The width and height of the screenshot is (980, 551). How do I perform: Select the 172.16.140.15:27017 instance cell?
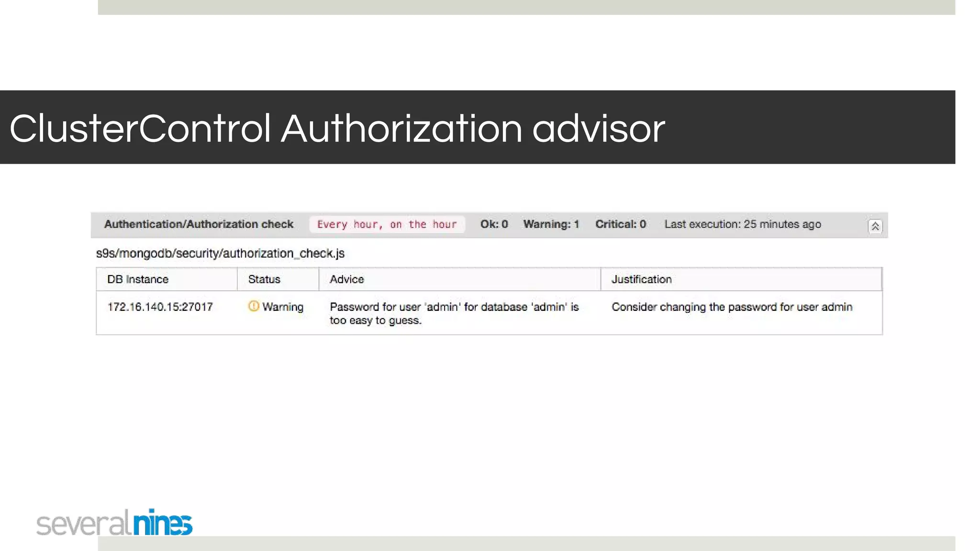click(x=160, y=307)
